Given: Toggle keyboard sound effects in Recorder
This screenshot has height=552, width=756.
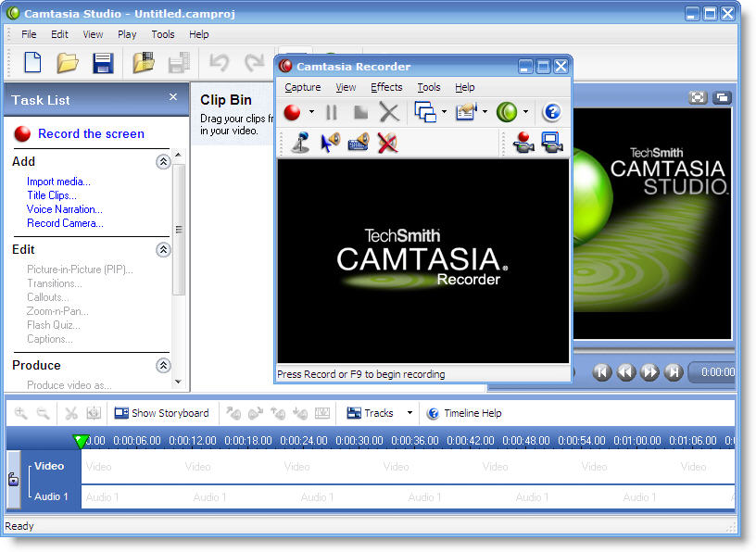Looking at the screenshot, I should pyautogui.click(x=359, y=143).
